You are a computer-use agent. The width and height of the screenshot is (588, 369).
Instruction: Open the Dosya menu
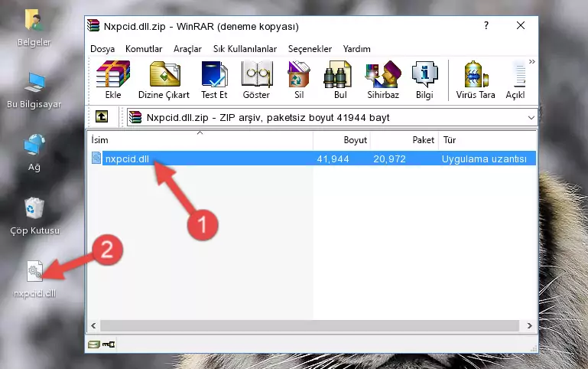[x=102, y=49]
